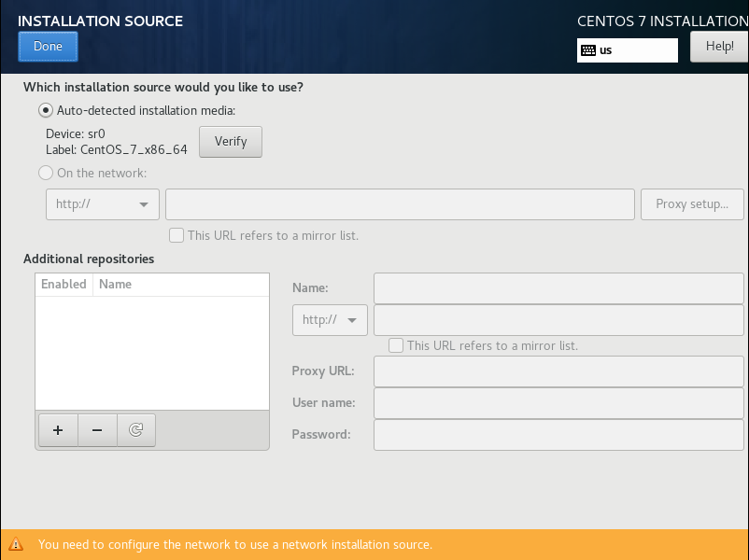Add a repository with plus icon
This screenshot has height=560, width=749.
point(58,430)
